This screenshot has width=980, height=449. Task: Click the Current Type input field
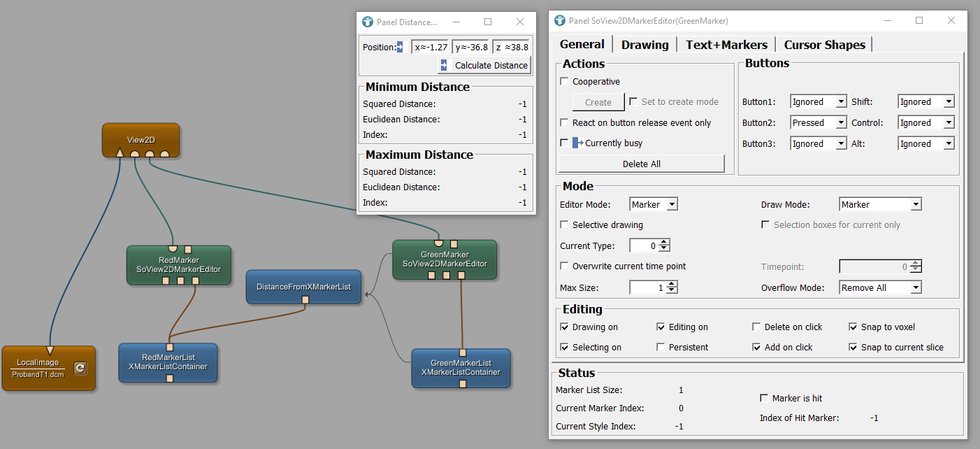coord(644,246)
